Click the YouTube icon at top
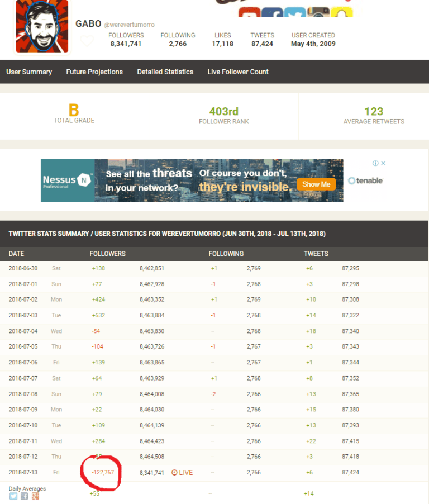 [250, 12]
